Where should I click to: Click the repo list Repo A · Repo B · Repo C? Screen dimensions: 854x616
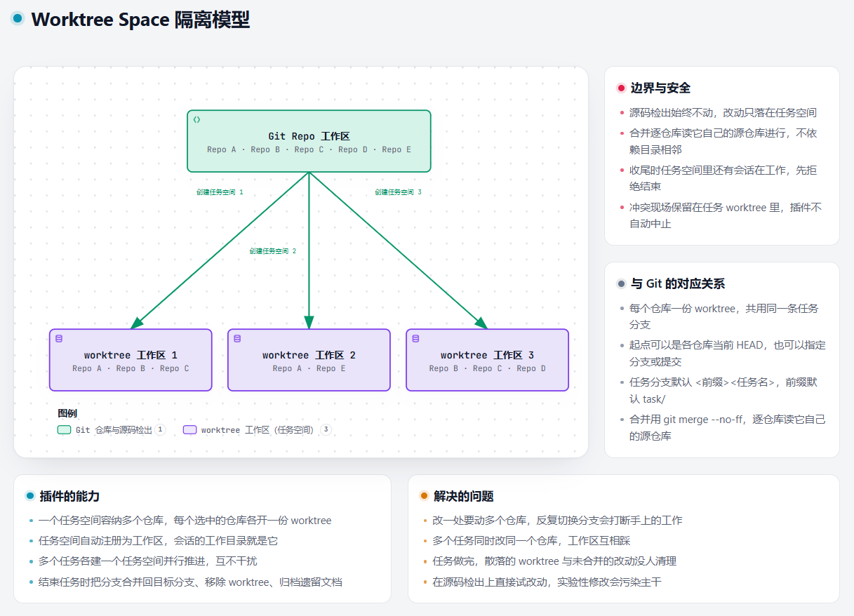coord(131,368)
